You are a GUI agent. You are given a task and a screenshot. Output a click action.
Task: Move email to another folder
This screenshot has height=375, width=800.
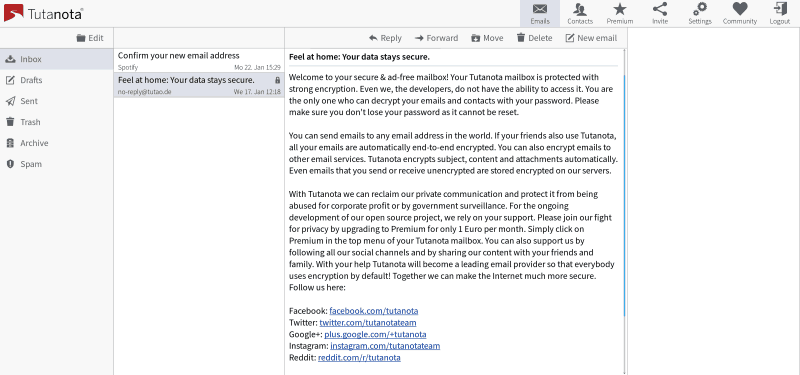click(x=487, y=38)
